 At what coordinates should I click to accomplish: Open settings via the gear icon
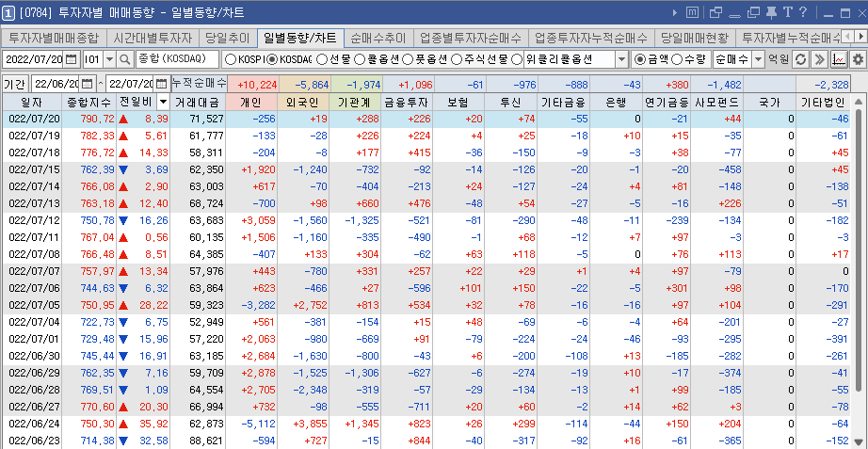858,58
